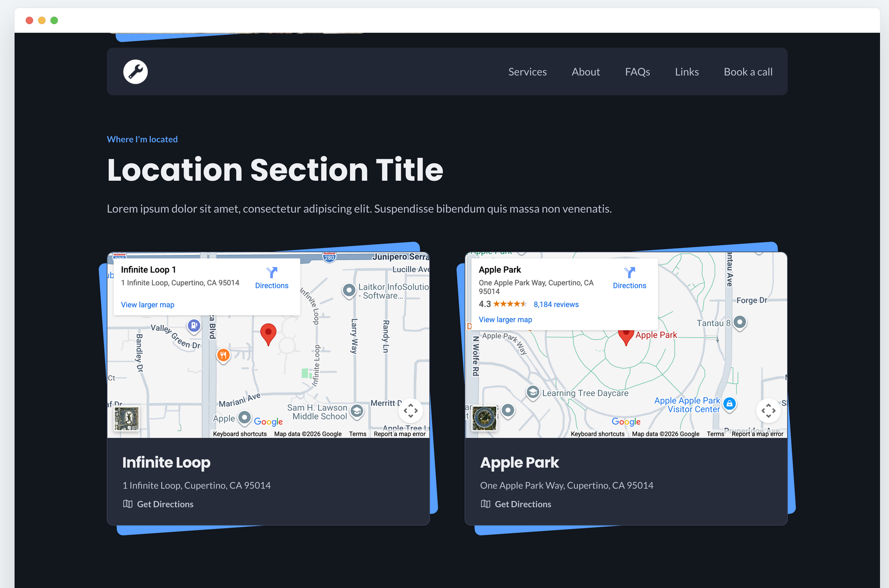Click Directions icon in Apple Park map
889x588 pixels.
click(629, 272)
